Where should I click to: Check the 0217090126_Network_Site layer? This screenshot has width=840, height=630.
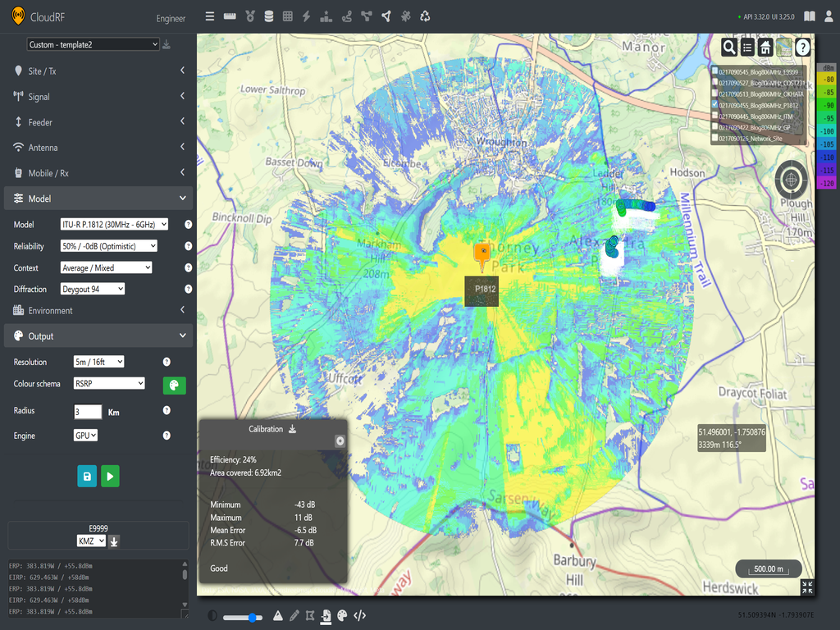pyautogui.click(x=715, y=137)
